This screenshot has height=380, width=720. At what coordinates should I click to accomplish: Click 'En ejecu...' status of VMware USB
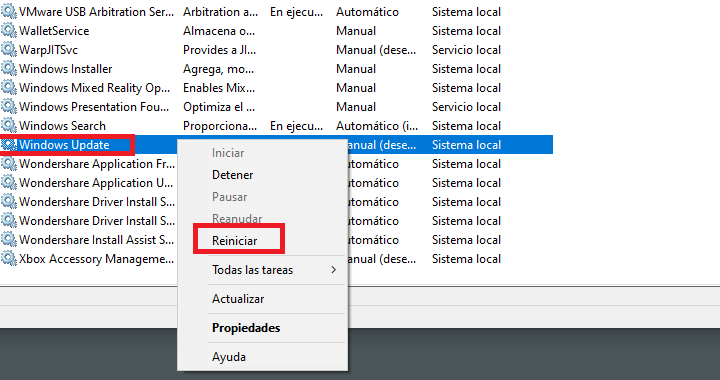pyautogui.click(x=297, y=12)
